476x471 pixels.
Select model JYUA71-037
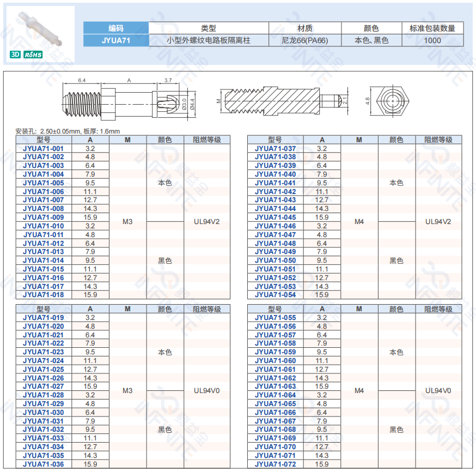(x=275, y=148)
